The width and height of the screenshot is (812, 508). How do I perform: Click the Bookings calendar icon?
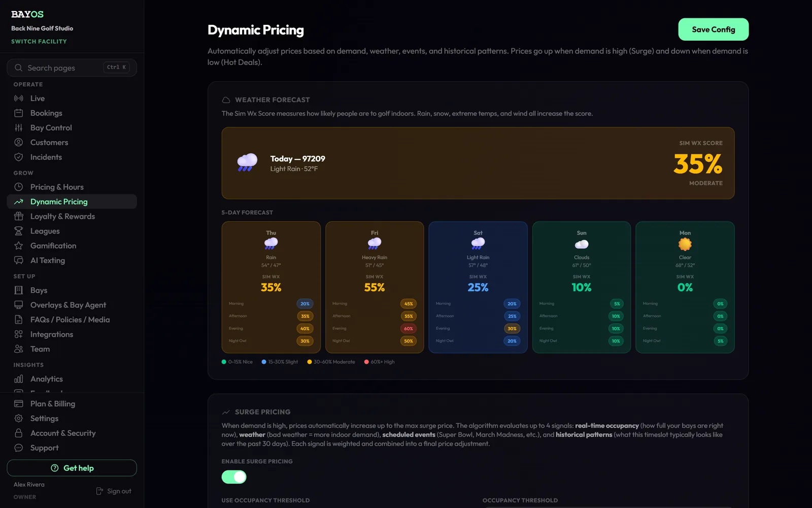(19, 113)
